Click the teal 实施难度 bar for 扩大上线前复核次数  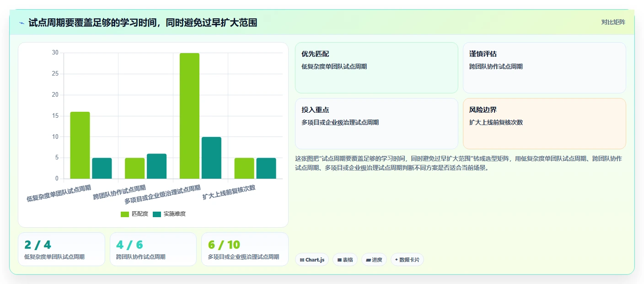(x=266, y=168)
